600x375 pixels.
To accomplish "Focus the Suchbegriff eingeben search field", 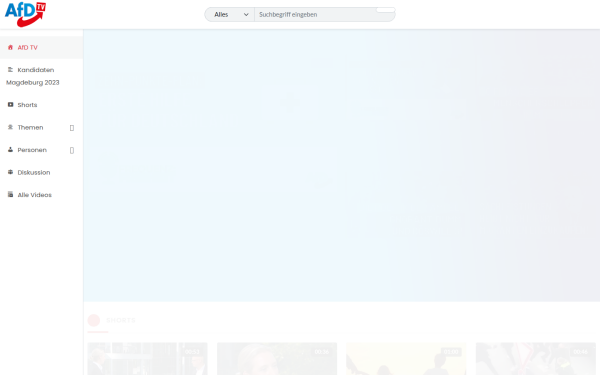I will pos(316,15).
